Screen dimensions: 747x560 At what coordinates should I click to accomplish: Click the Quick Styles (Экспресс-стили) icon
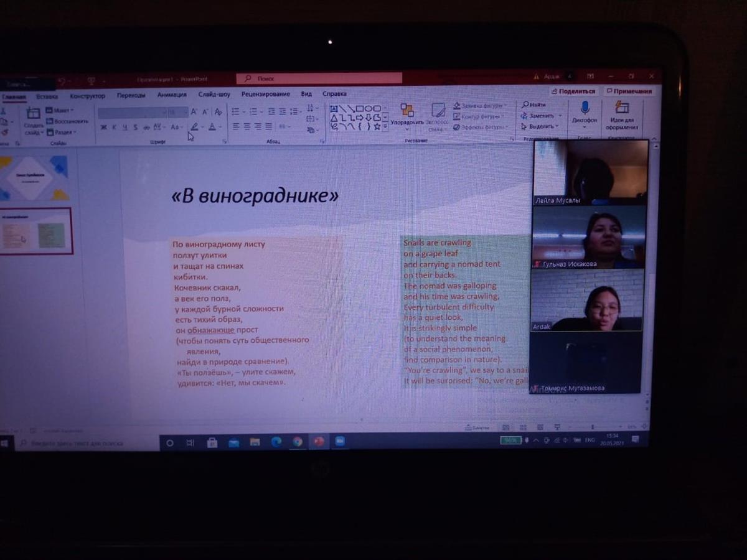(438, 111)
